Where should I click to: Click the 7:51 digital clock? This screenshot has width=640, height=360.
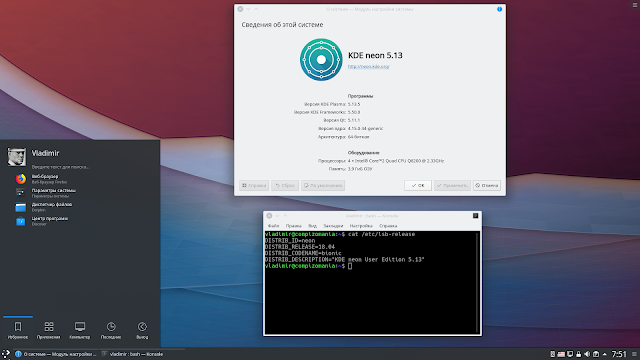(619, 354)
